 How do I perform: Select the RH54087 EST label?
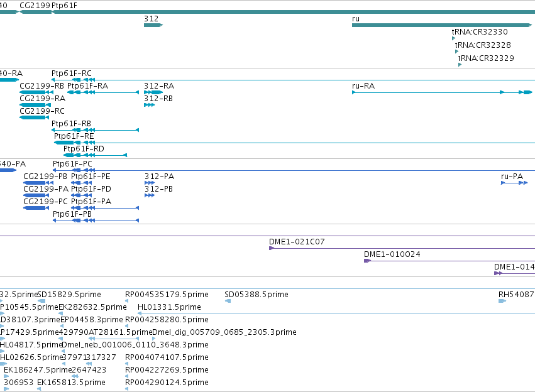coord(516,295)
